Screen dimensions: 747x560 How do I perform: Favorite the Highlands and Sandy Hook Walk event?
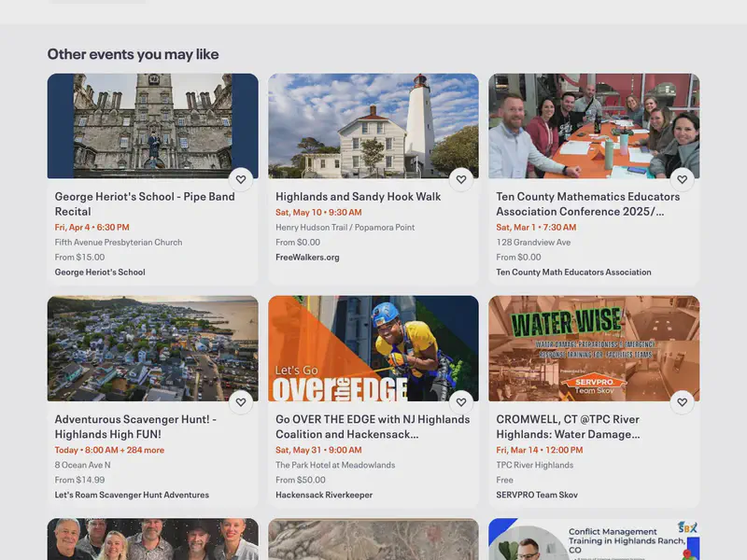461,179
